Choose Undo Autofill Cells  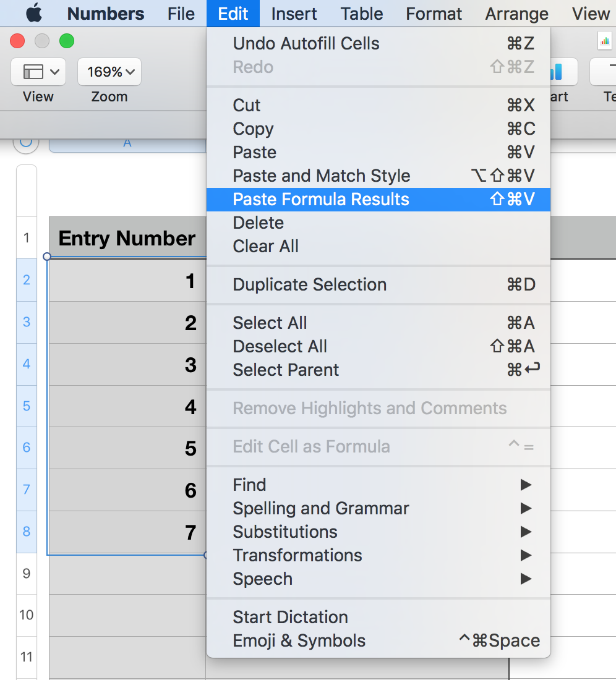[379, 43]
